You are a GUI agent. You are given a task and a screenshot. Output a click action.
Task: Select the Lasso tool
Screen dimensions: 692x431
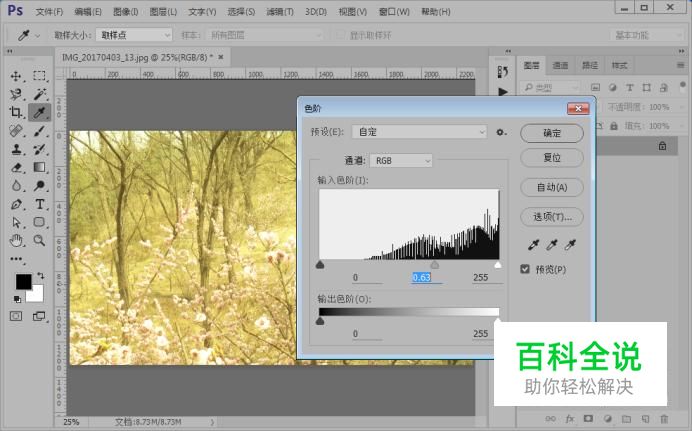16,94
